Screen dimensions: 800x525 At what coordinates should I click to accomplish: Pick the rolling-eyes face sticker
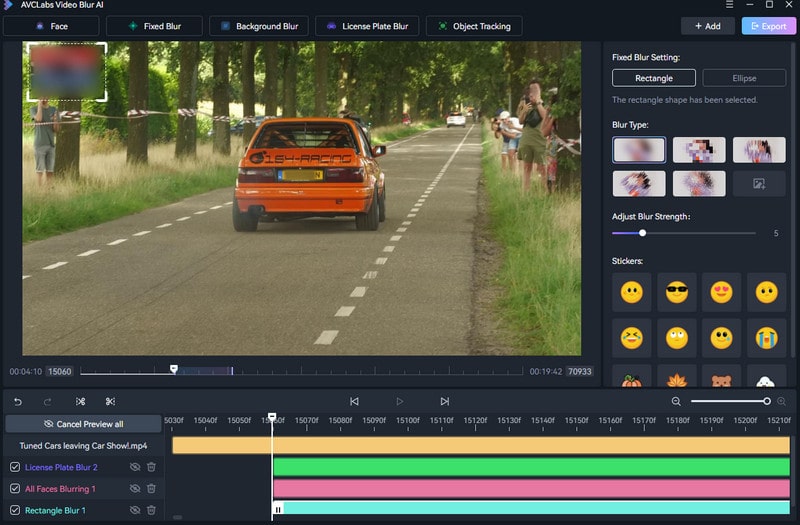click(677, 338)
